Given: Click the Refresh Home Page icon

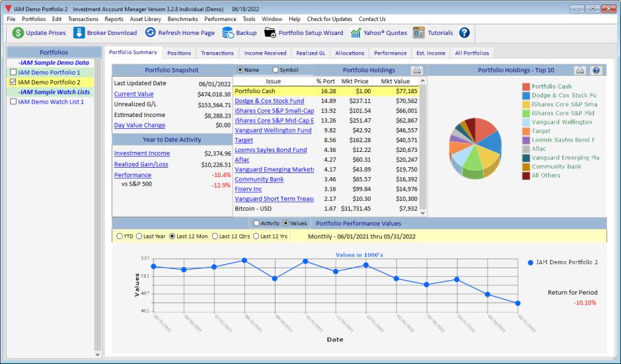Looking at the screenshot, I should point(150,32).
